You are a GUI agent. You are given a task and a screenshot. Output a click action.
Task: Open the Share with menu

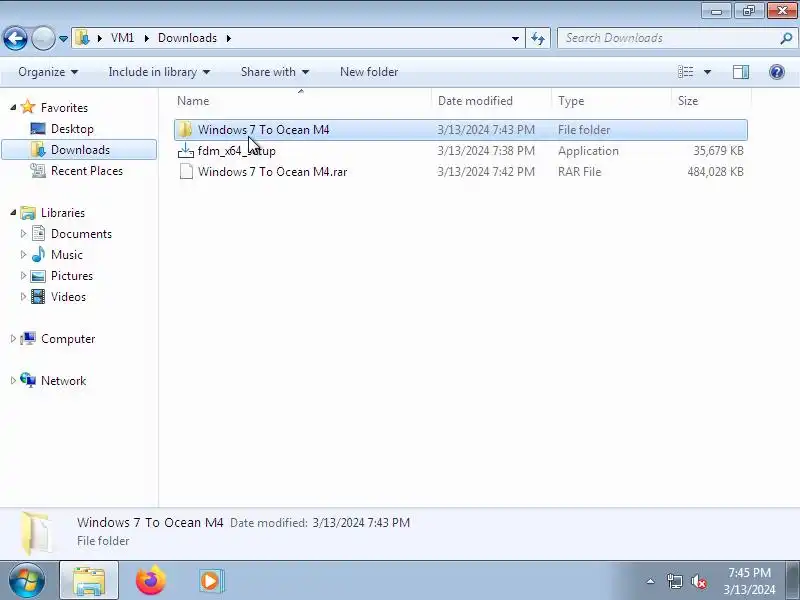coord(274,72)
